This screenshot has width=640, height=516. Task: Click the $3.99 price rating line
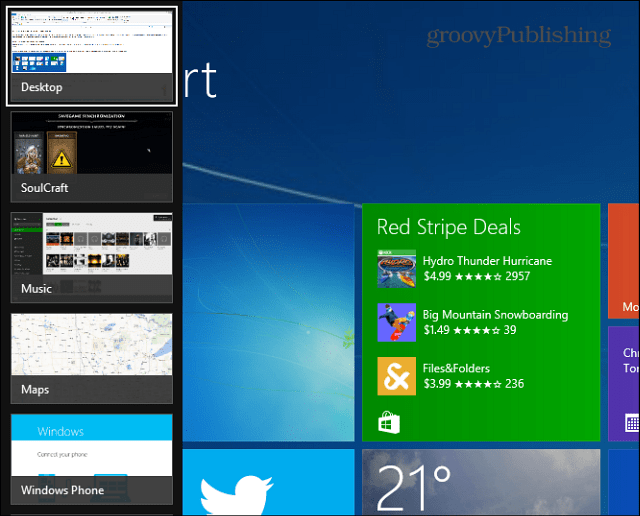point(473,384)
